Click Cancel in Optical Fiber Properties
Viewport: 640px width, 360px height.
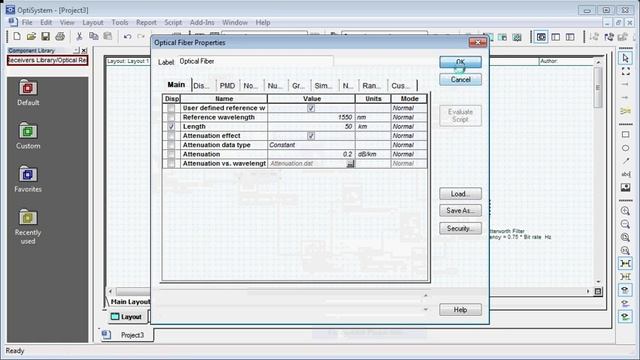460,80
